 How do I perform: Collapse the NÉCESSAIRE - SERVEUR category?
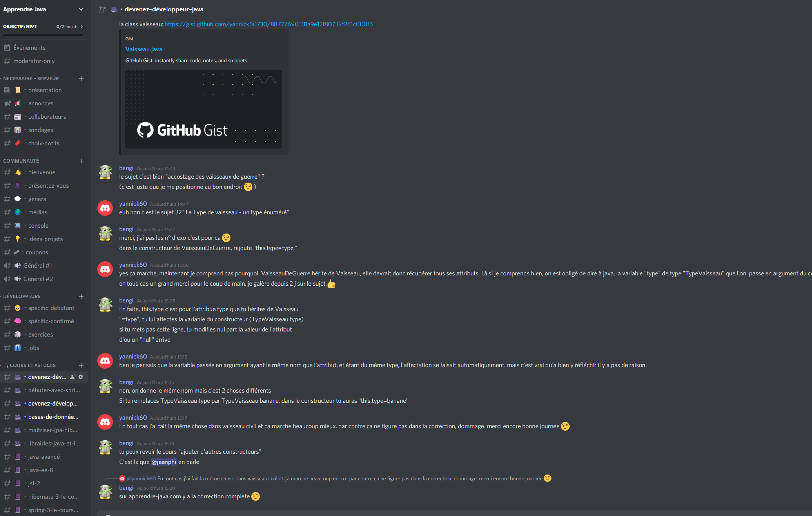[31, 78]
